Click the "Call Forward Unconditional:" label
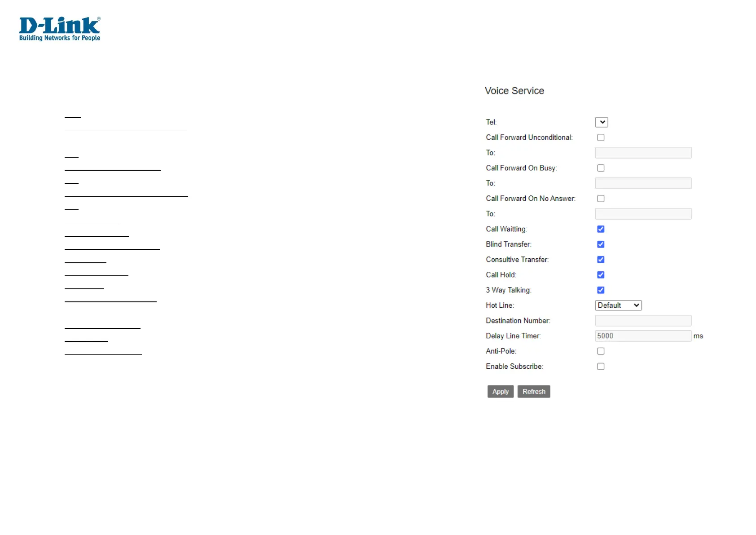Viewport: 756px width, 535px height. 529,137
